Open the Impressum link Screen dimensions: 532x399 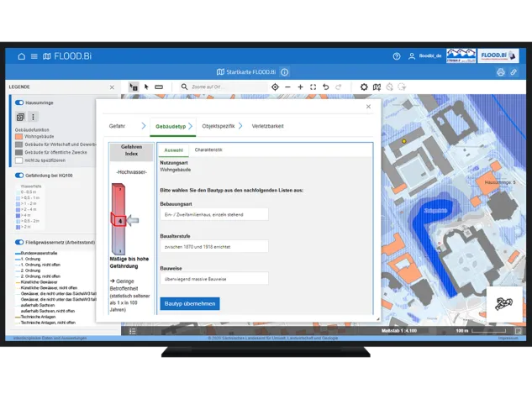[x=507, y=339]
